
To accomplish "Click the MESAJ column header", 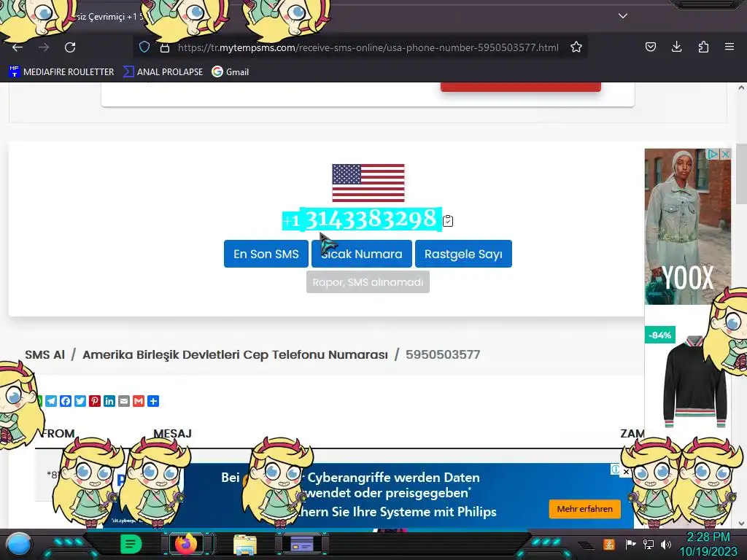I will coord(172,434).
